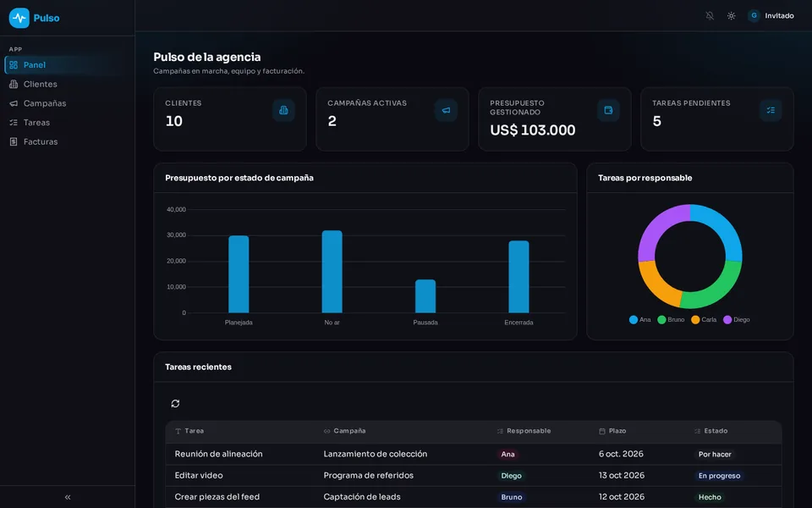The width and height of the screenshot is (812, 508).
Task: Open the Invitado user avatar
Action: coord(754,15)
